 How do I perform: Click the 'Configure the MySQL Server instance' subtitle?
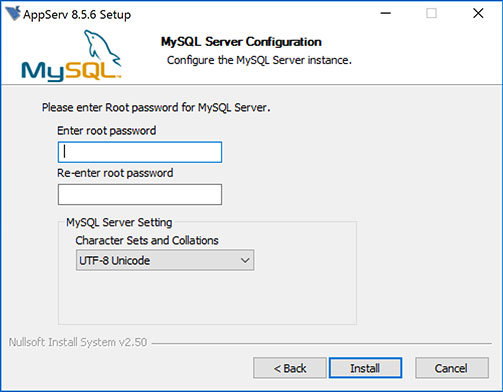[x=259, y=60]
